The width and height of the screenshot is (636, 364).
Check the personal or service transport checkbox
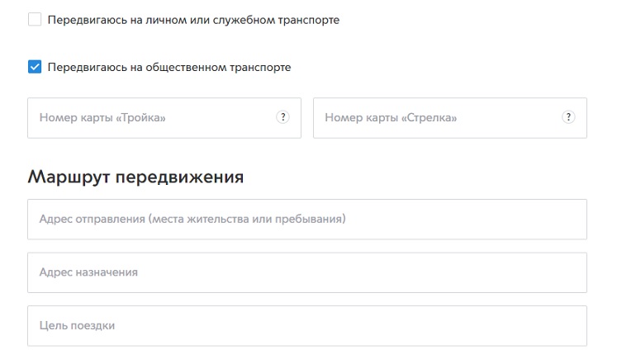[35, 19]
